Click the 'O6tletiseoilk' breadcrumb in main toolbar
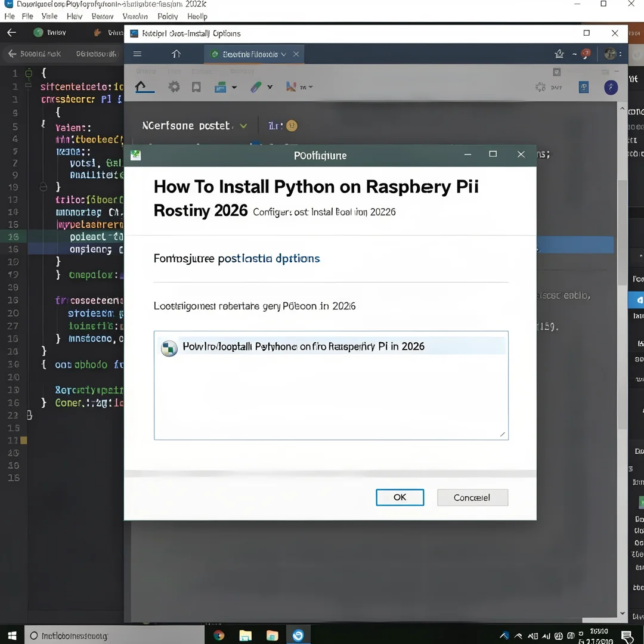The width and height of the screenshot is (644, 644). pyautogui.click(x=97, y=54)
